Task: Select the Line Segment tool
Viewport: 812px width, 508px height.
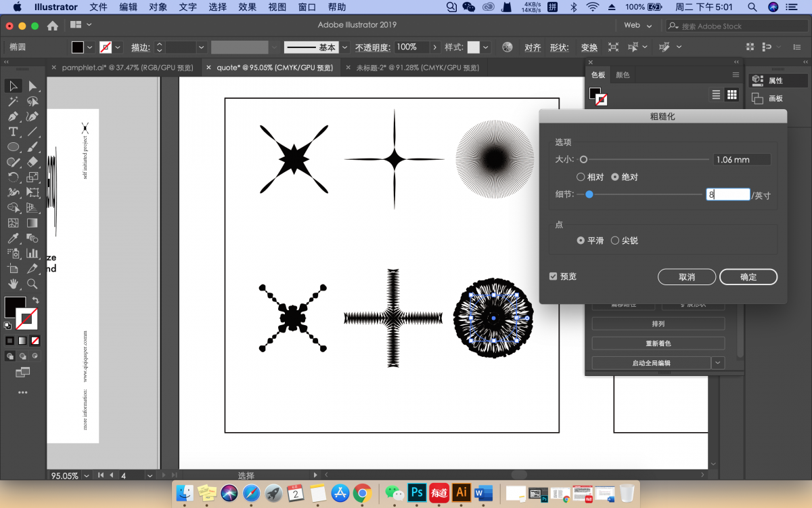Action: pos(32,131)
